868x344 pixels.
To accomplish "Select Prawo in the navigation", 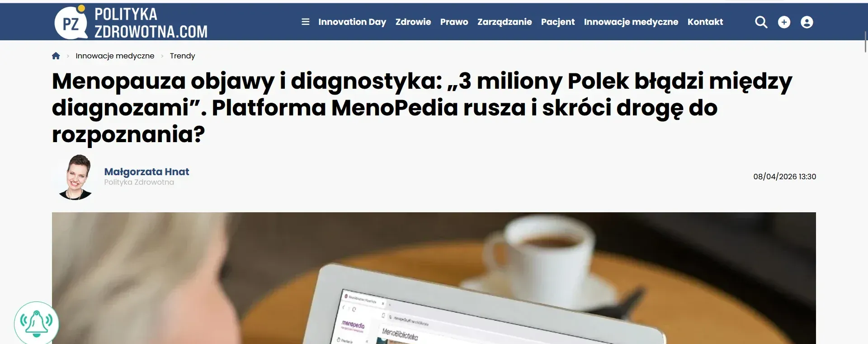I will 454,22.
